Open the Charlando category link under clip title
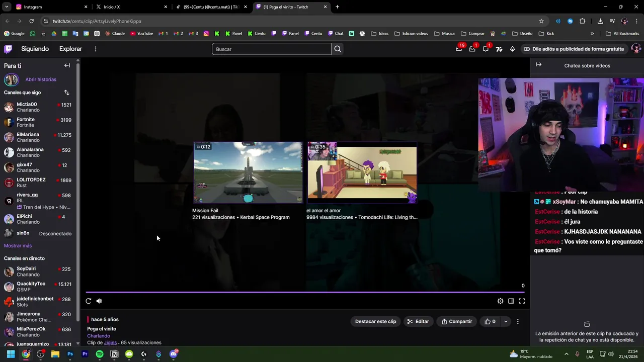The width and height of the screenshot is (644, 362). 98,336
